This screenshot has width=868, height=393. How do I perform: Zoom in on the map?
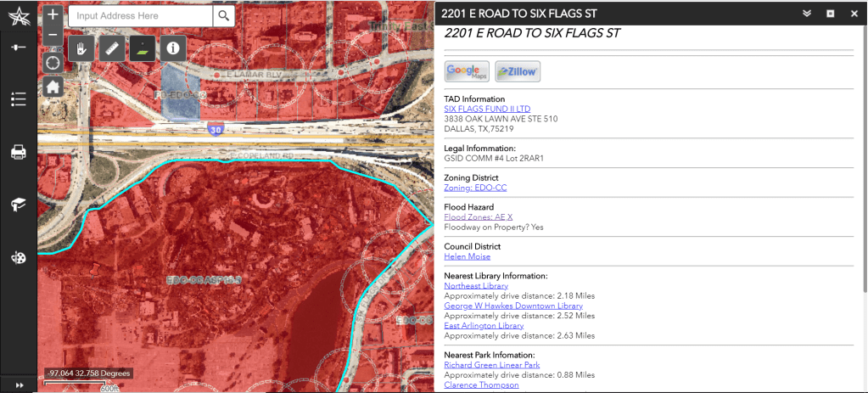(53, 15)
